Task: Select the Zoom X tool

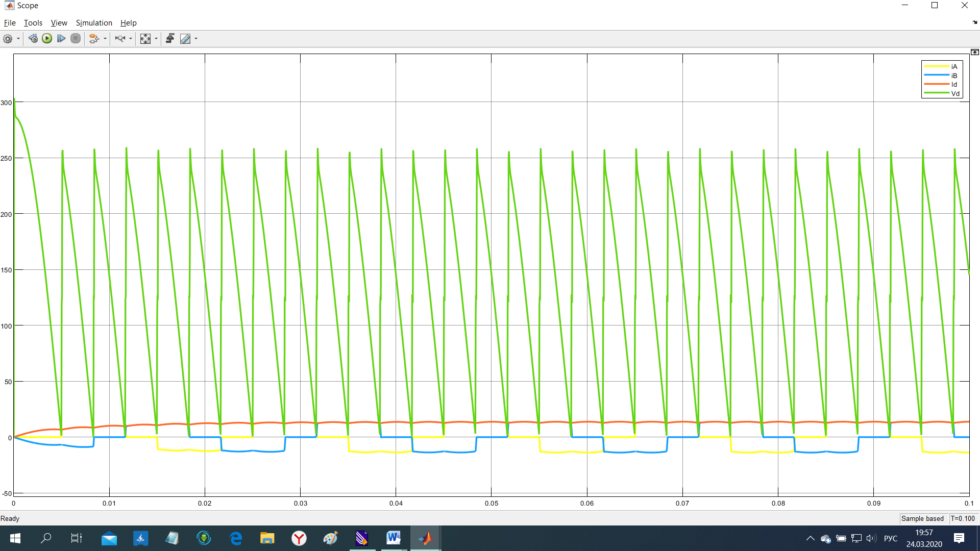Action: coord(120,39)
